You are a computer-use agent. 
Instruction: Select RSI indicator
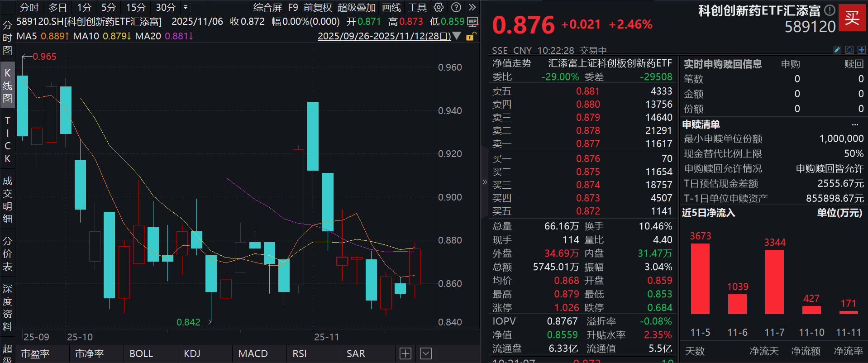[300, 353]
